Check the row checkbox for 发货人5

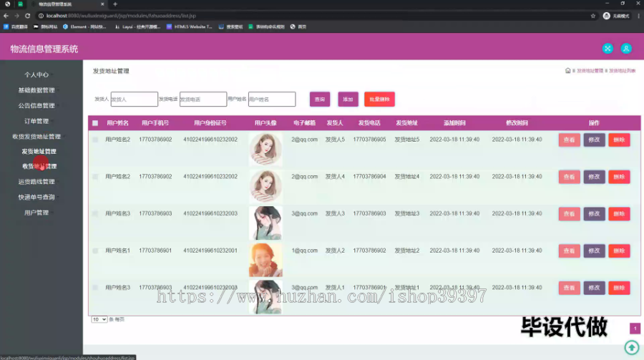click(x=95, y=140)
